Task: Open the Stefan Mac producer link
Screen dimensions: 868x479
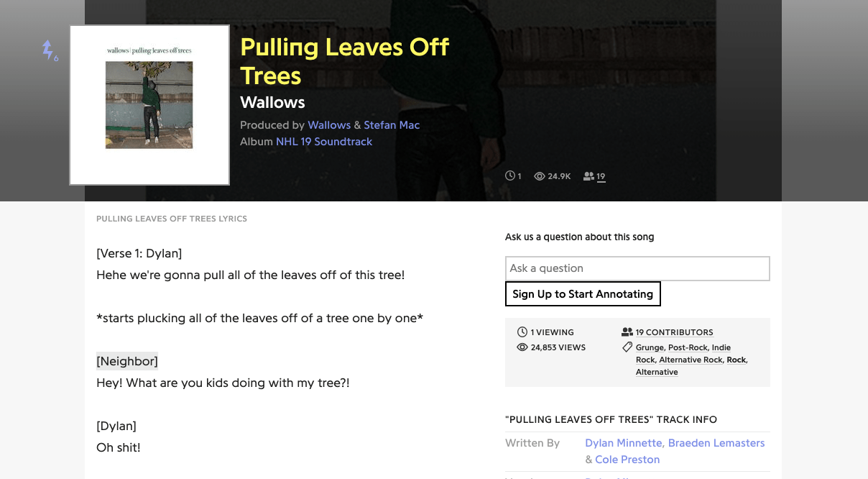Action: [x=392, y=124]
